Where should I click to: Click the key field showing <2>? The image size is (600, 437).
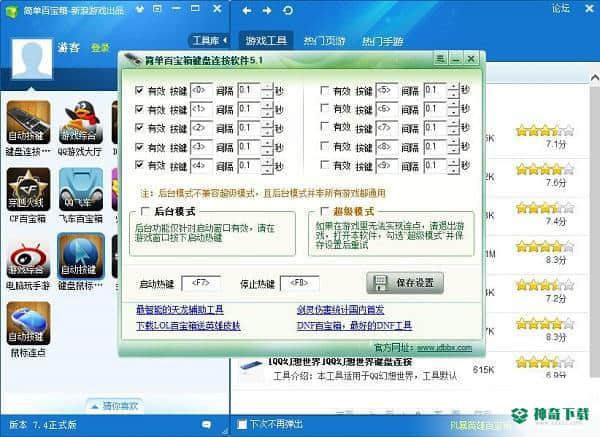[201, 128]
